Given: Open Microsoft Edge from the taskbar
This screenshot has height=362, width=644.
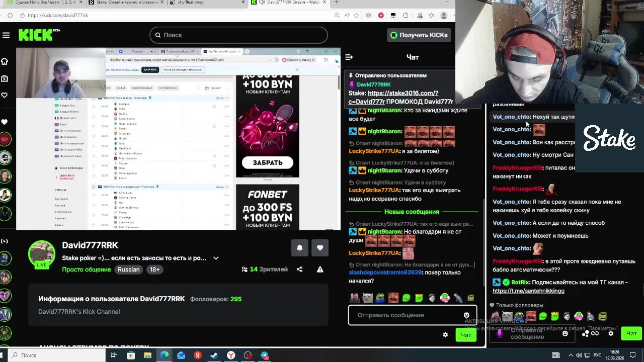Looking at the screenshot, I should click(165, 355).
